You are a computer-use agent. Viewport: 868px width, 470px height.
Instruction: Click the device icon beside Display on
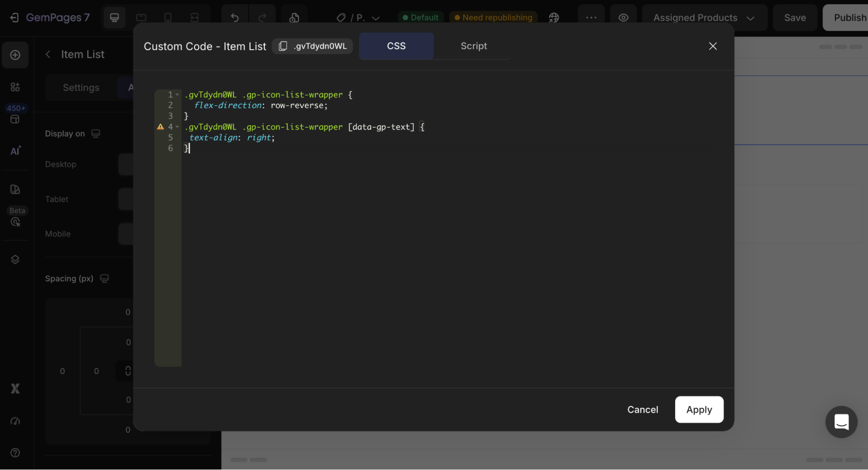coord(96,134)
